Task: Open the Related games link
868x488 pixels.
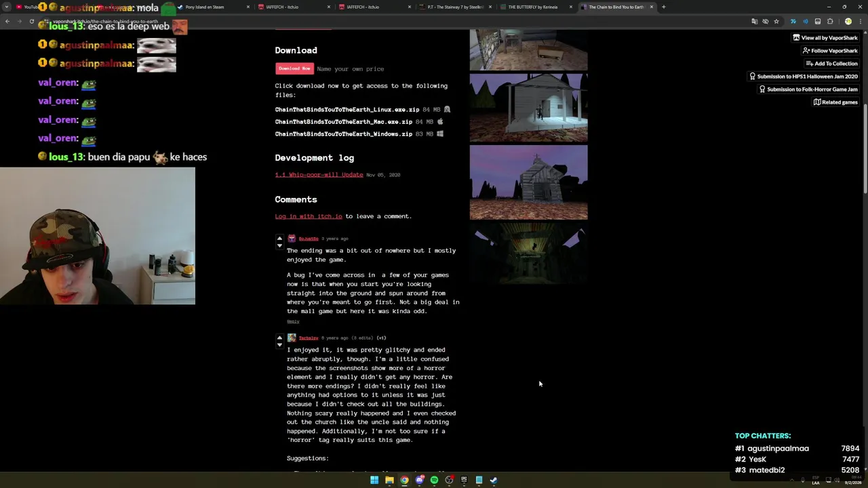Action: pyautogui.click(x=835, y=102)
